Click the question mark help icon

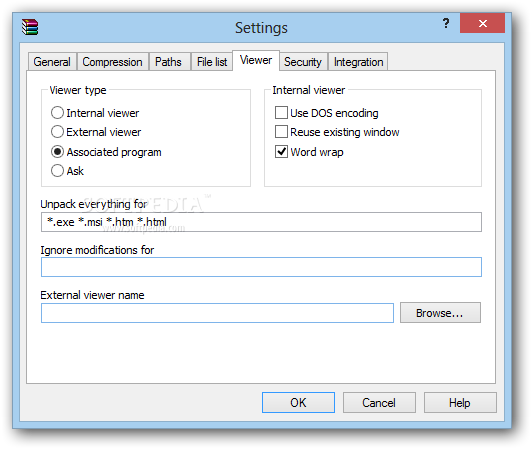tap(446, 23)
